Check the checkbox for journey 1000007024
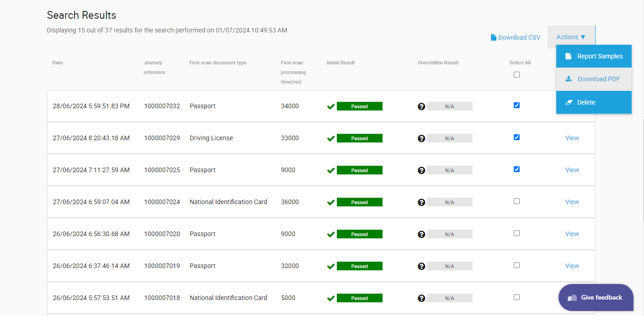644x316 pixels. coord(516,201)
